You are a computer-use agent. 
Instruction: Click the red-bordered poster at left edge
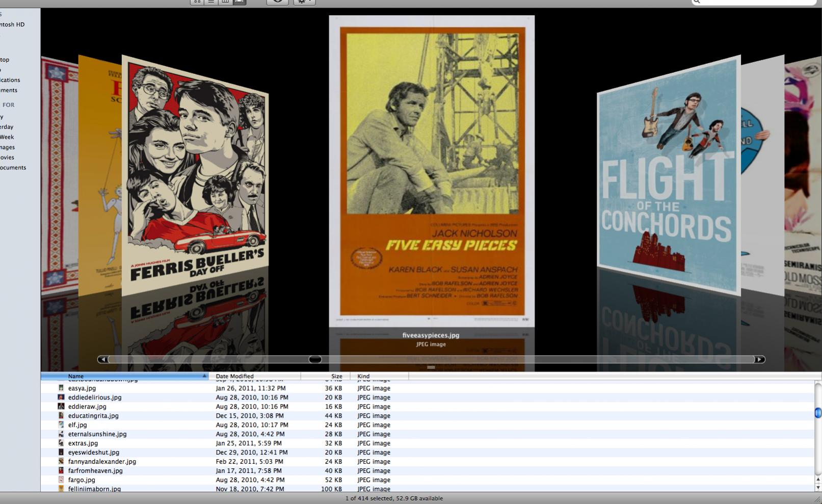tap(60, 176)
